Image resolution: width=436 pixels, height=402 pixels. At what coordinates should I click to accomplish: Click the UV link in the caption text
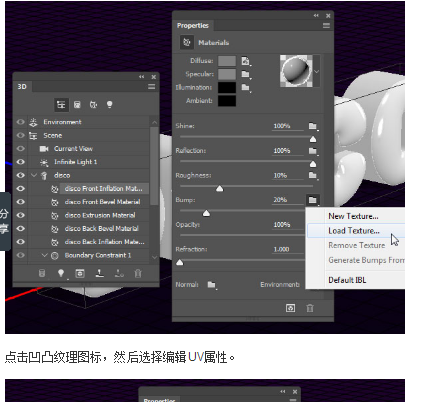point(196,357)
